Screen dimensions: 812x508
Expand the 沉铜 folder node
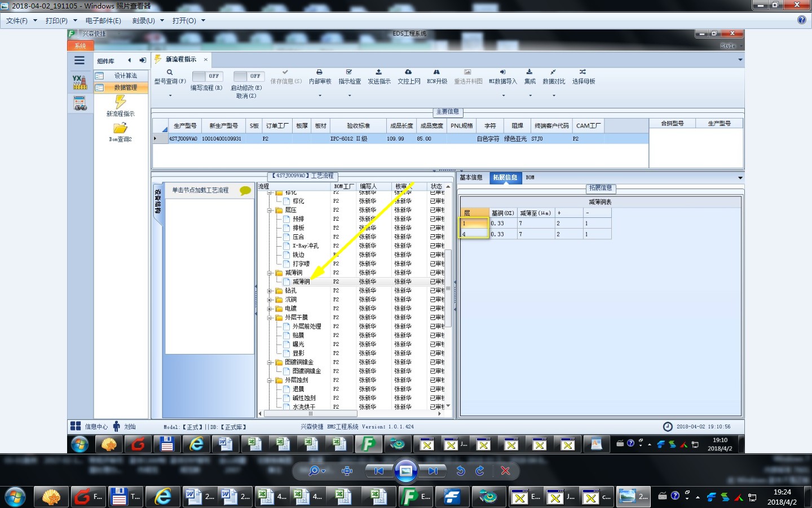(x=270, y=300)
